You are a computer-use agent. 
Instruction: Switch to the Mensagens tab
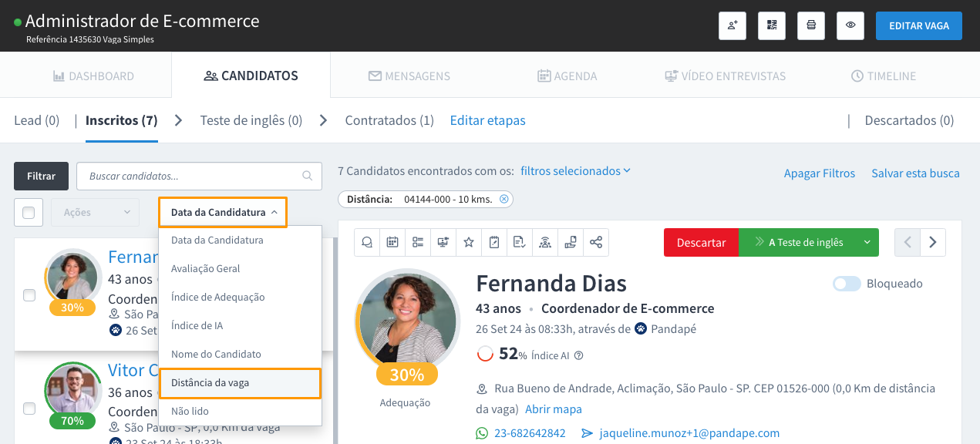point(409,76)
